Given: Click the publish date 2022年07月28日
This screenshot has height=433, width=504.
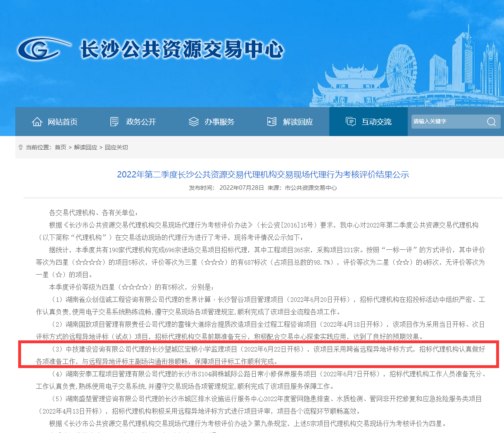Looking at the screenshot, I should [242, 188].
